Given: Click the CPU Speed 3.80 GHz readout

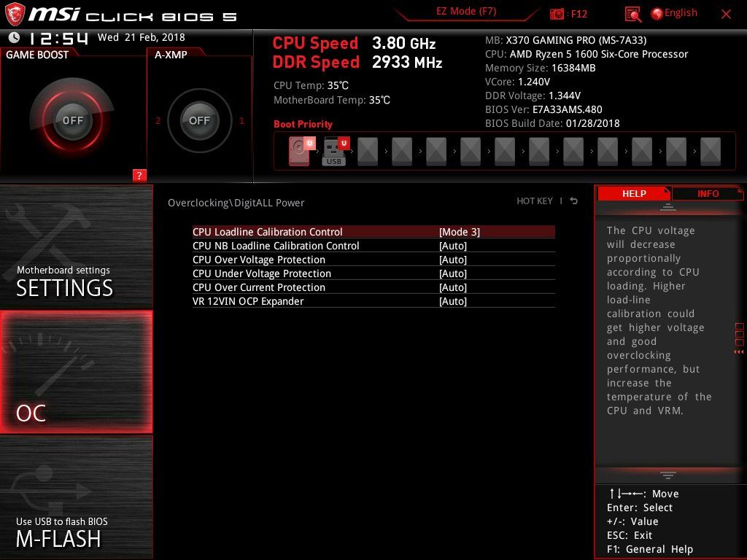Looking at the screenshot, I should coord(354,43).
